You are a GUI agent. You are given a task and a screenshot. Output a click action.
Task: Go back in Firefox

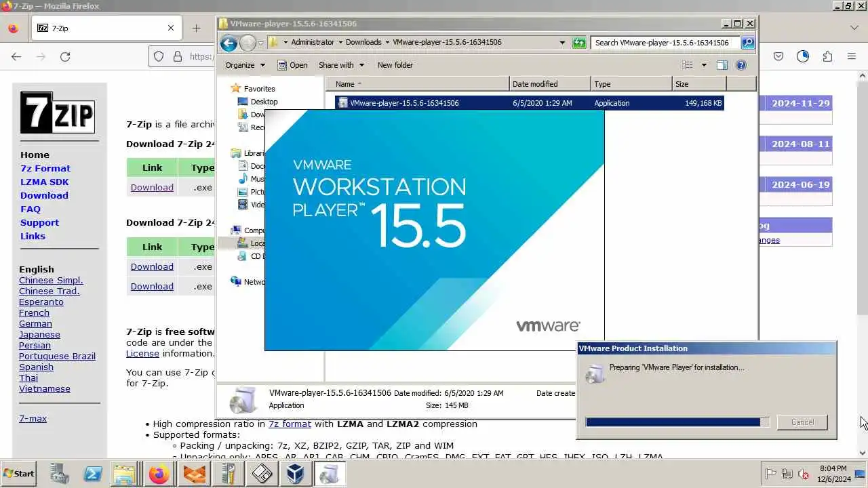(x=16, y=57)
